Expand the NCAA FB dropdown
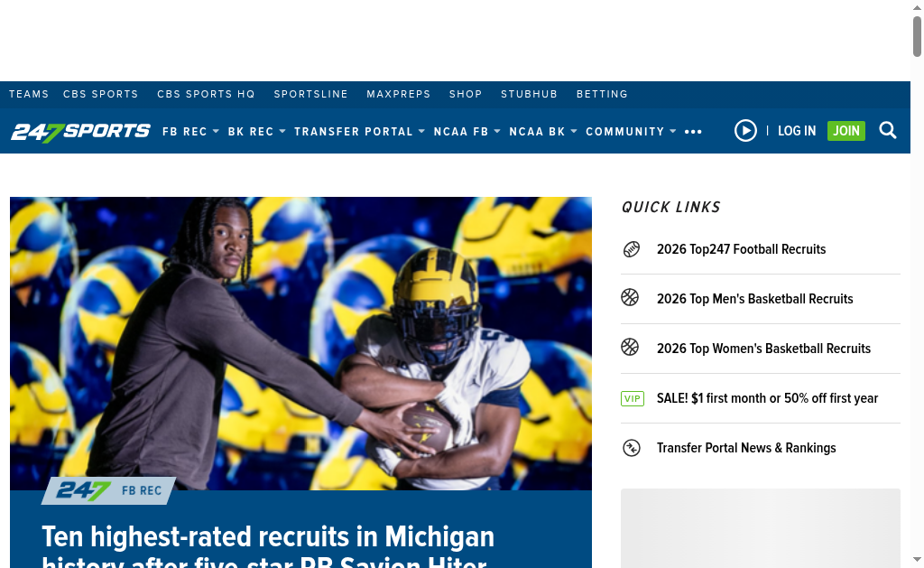Viewport: 924px width, 568px height. (467, 132)
